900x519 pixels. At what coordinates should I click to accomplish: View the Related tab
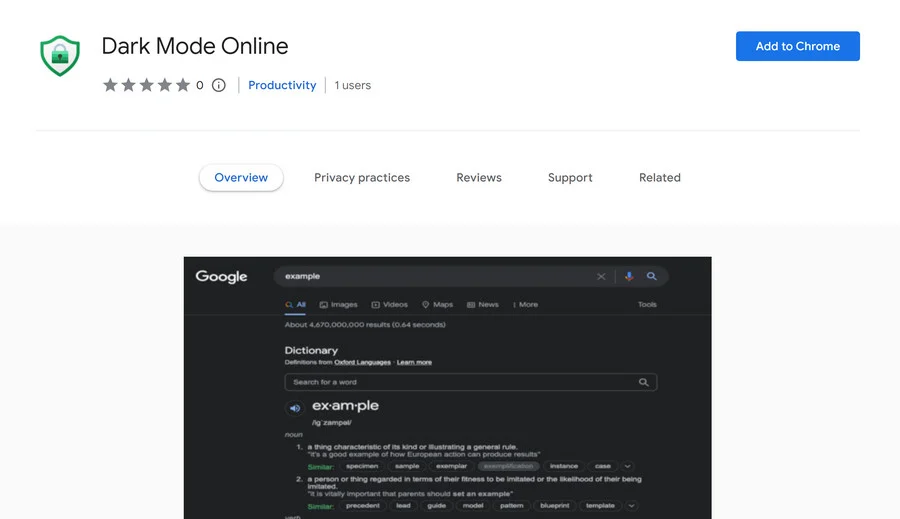click(x=660, y=177)
